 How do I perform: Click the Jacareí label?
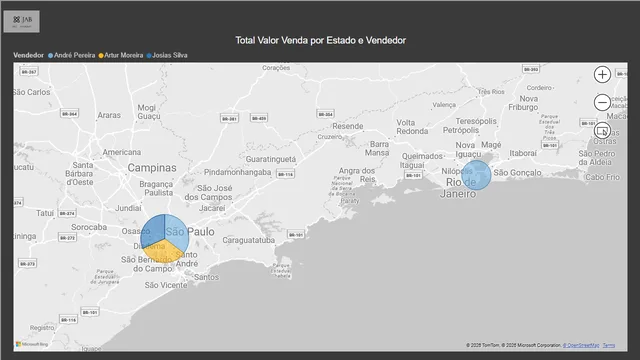[x=212, y=208]
